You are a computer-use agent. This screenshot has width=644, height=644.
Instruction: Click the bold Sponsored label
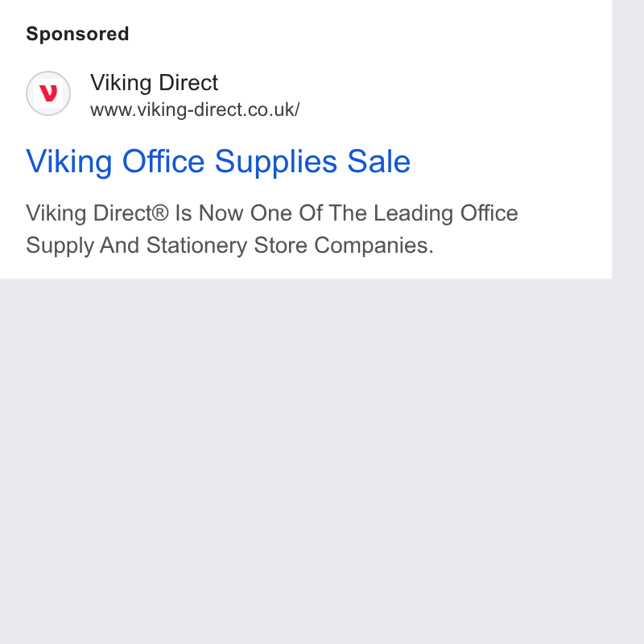coord(77,35)
